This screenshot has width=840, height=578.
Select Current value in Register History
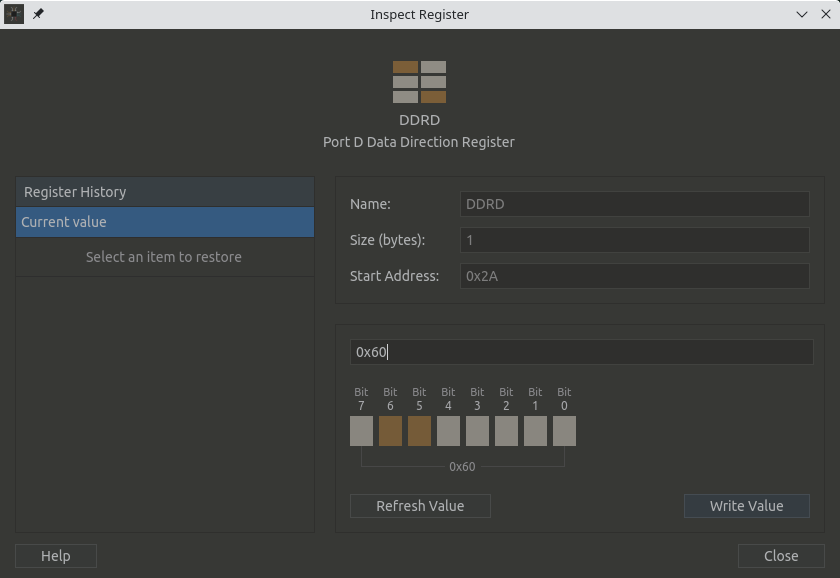[x=165, y=222]
